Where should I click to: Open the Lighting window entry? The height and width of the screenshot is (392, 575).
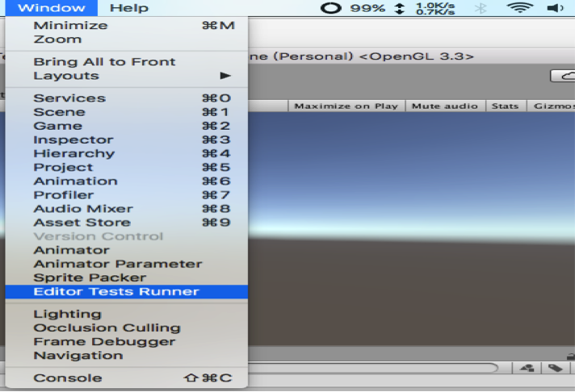(x=127, y=314)
